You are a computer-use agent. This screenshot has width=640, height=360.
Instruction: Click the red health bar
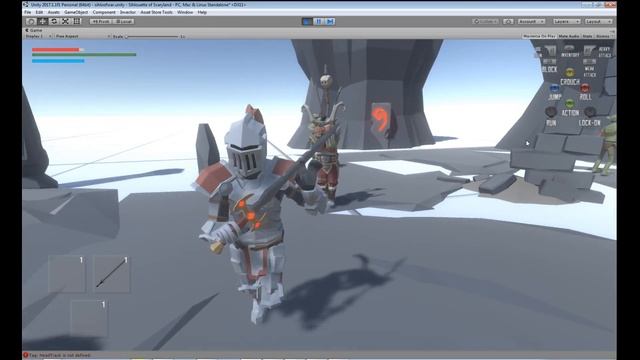pos(56,49)
